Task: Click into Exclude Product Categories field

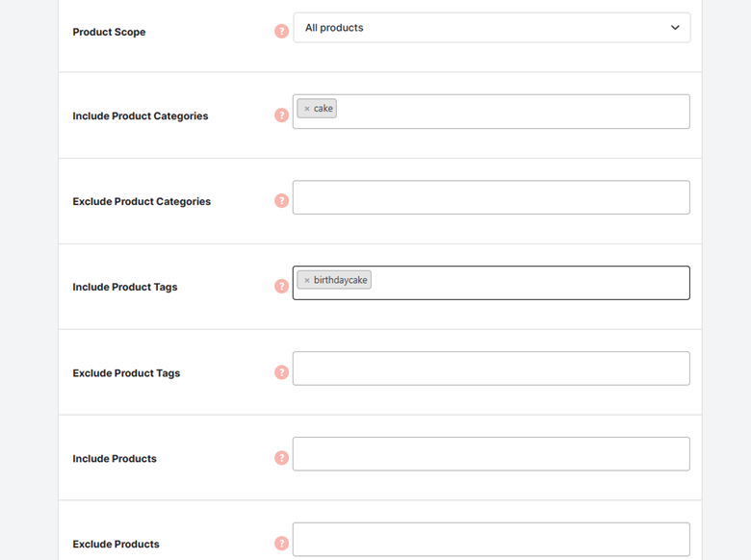Action: [x=491, y=197]
